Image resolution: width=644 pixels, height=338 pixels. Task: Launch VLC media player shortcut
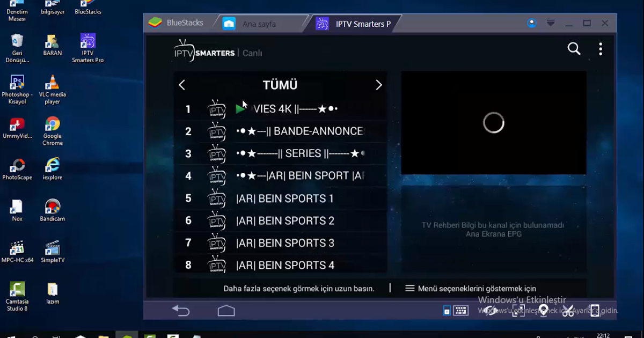[x=53, y=90]
